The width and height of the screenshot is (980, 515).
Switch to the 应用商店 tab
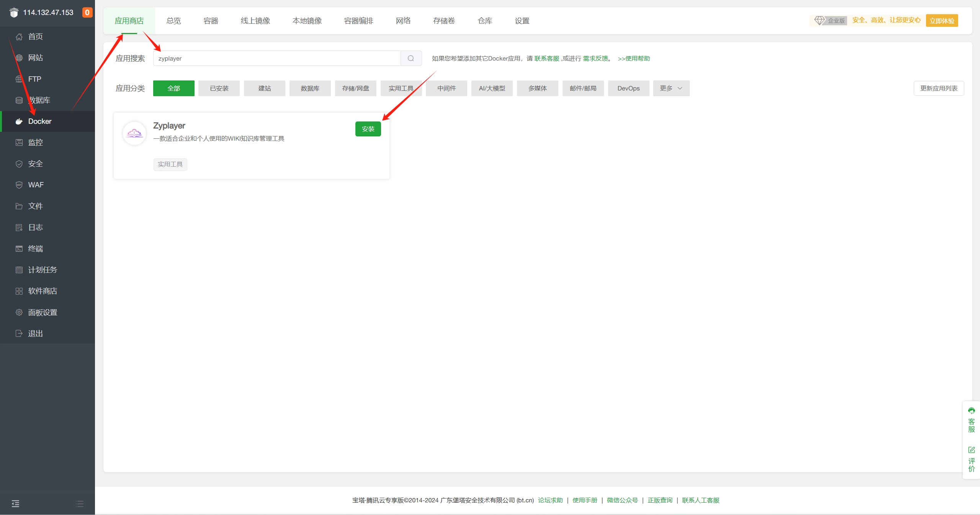click(129, 21)
